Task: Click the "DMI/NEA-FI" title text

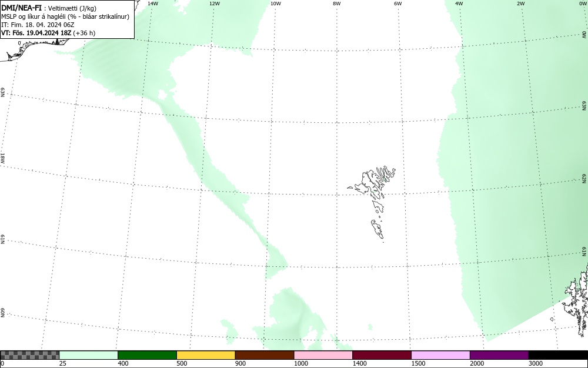Action: tap(21, 8)
